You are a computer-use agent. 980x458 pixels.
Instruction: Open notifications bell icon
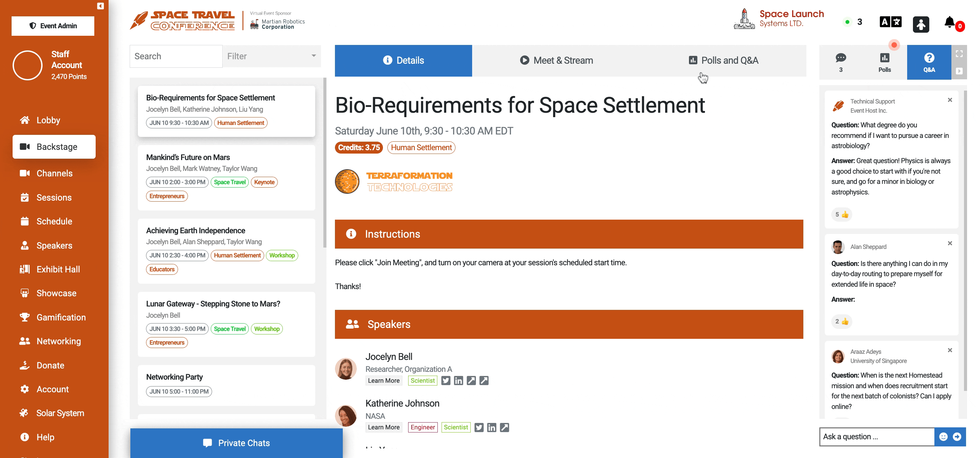[x=950, y=22]
